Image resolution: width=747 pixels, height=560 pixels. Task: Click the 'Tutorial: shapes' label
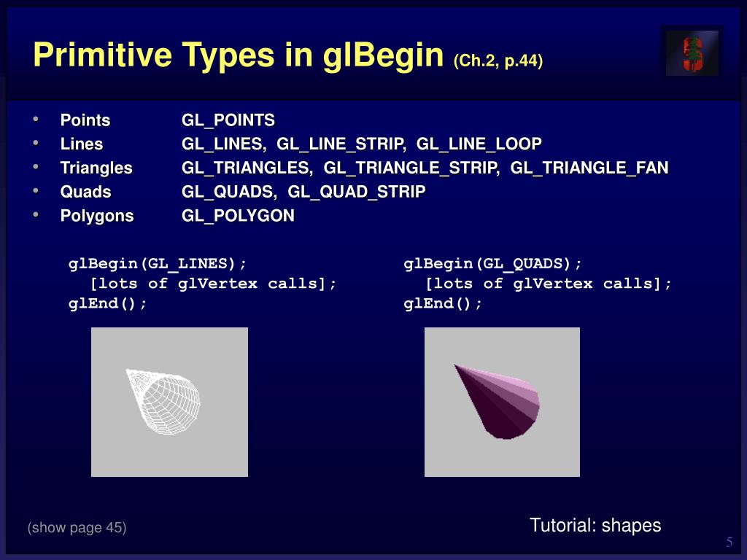click(x=595, y=525)
